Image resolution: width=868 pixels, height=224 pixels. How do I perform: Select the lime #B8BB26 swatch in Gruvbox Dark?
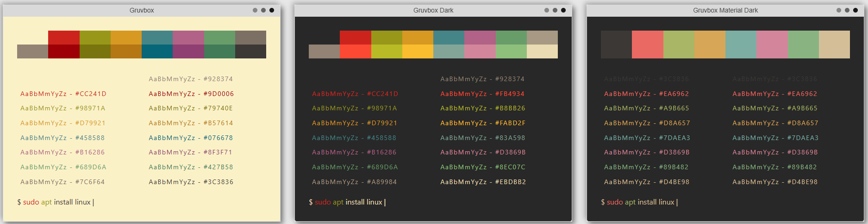click(x=387, y=51)
